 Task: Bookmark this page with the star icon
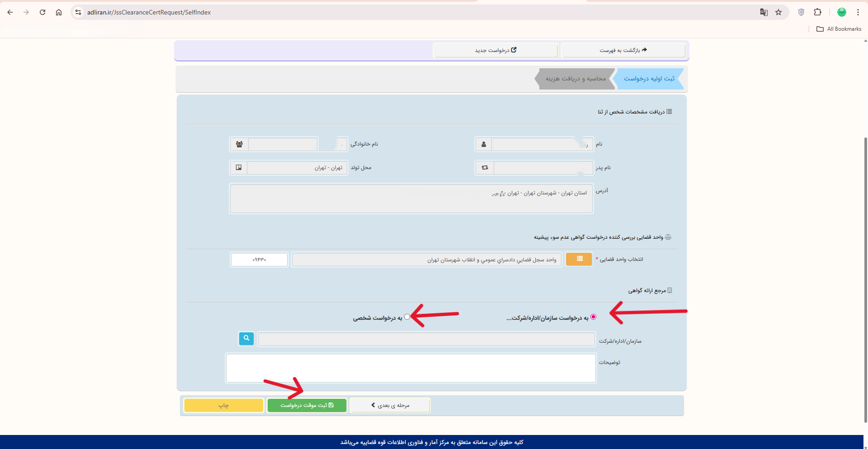pos(778,12)
